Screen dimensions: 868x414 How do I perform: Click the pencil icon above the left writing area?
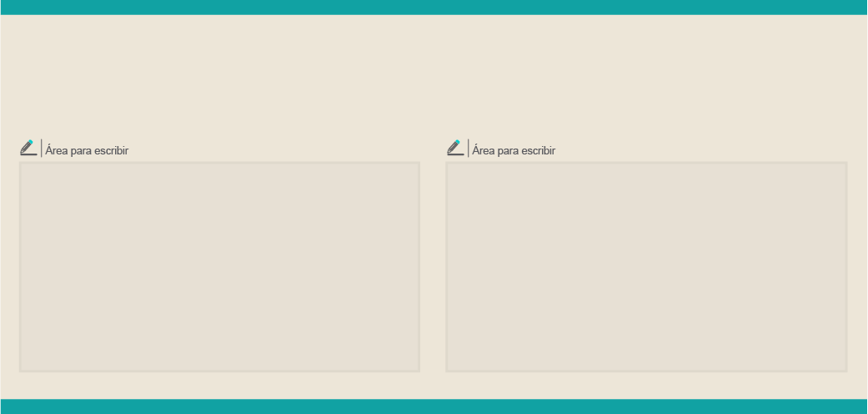pos(28,148)
